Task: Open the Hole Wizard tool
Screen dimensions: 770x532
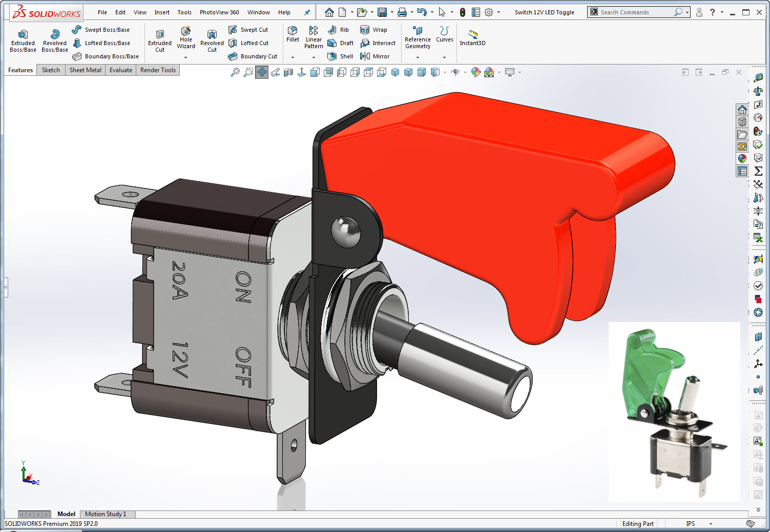Action: (x=186, y=37)
